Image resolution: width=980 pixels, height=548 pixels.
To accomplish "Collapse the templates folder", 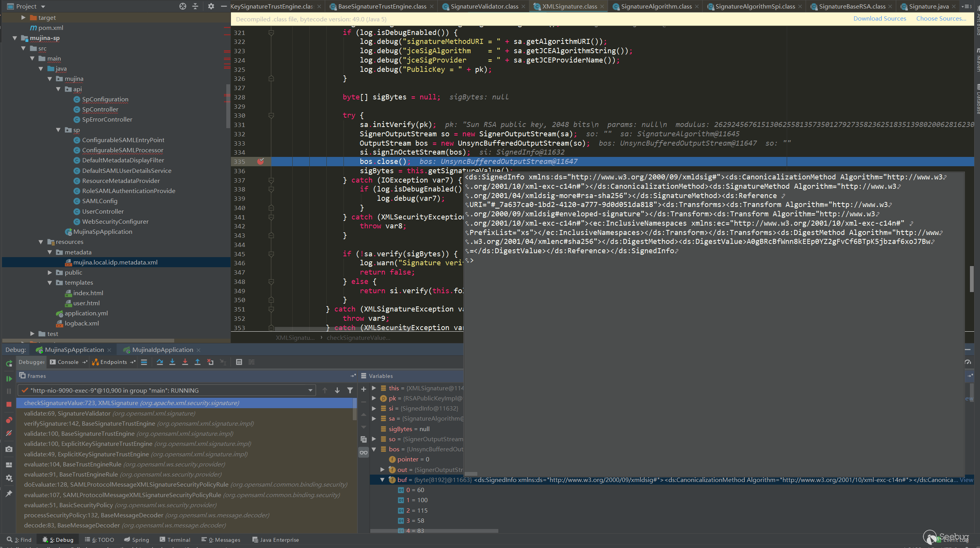I will pyautogui.click(x=50, y=283).
